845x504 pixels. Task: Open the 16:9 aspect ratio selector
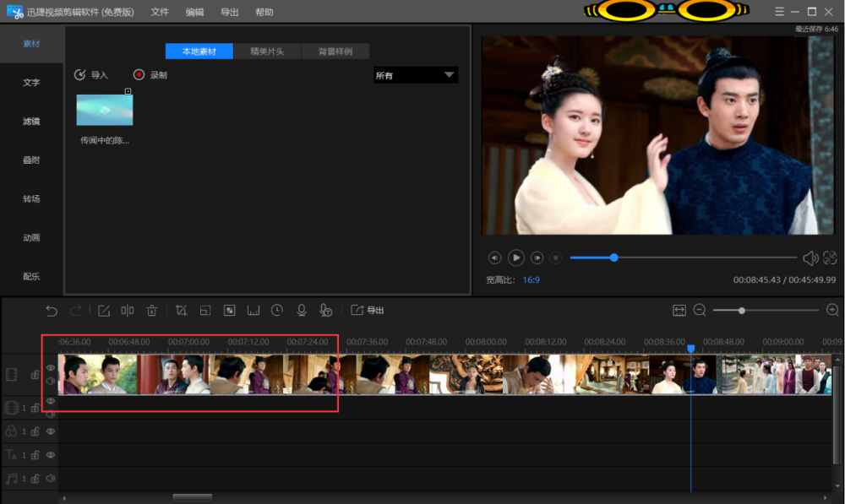tap(532, 279)
